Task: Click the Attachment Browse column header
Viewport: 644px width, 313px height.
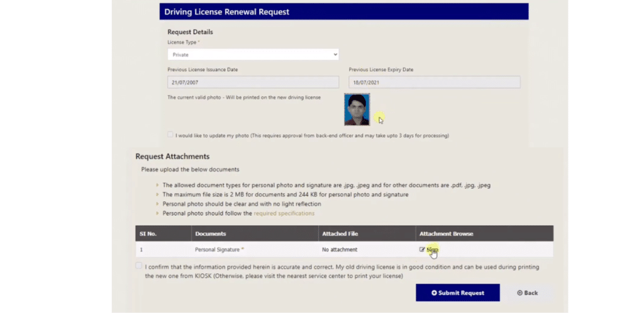Action: coord(484,233)
